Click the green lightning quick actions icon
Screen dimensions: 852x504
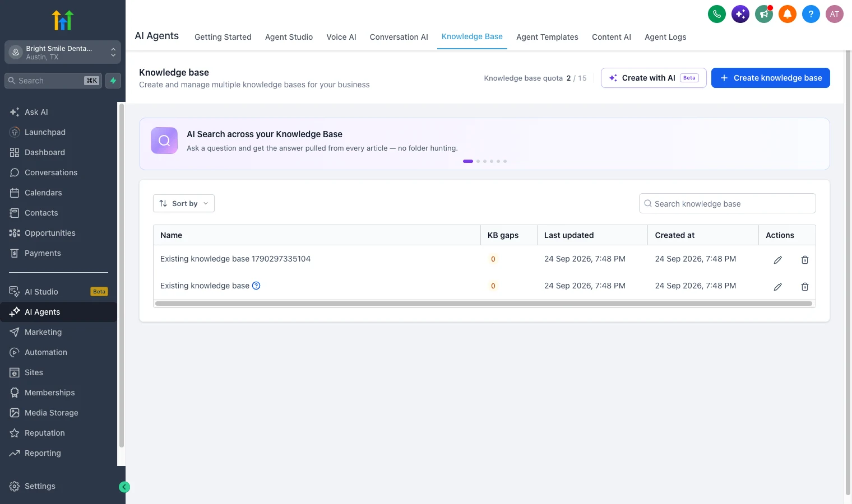tap(113, 81)
